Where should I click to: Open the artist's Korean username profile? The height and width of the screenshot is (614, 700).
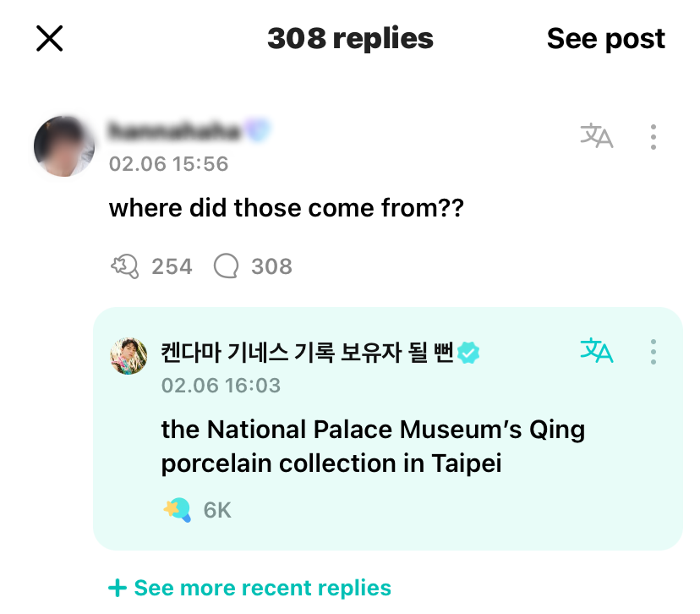pyautogui.click(x=307, y=352)
